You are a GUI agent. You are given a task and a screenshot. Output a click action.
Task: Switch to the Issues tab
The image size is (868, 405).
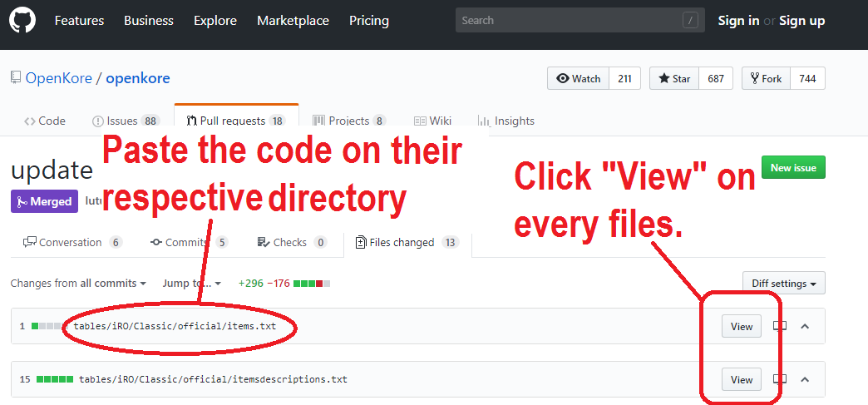click(x=126, y=121)
